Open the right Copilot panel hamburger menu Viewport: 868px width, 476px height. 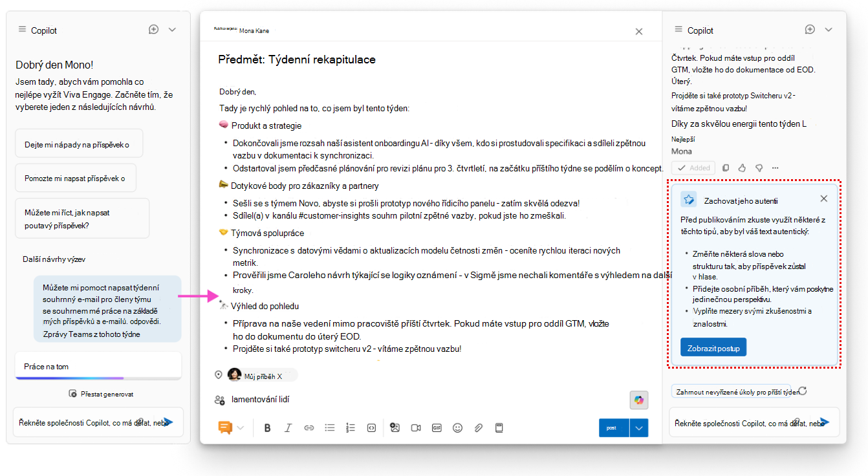point(678,30)
